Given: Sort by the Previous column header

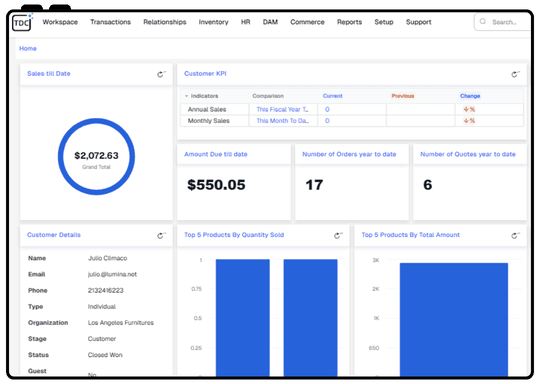Looking at the screenshot, I should point(403,96).
